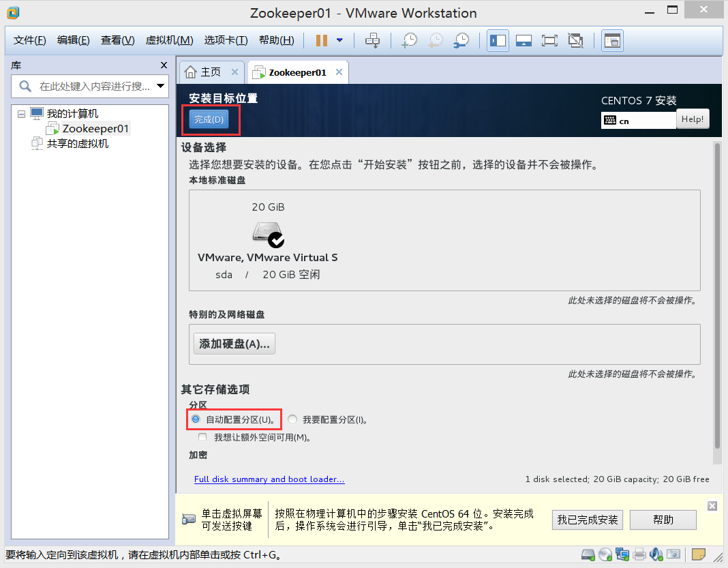The height and width of the screenshot is (568, 728).
Task: Collapse the 我的计算机 tree node
Action: click(x=21, y=114)
